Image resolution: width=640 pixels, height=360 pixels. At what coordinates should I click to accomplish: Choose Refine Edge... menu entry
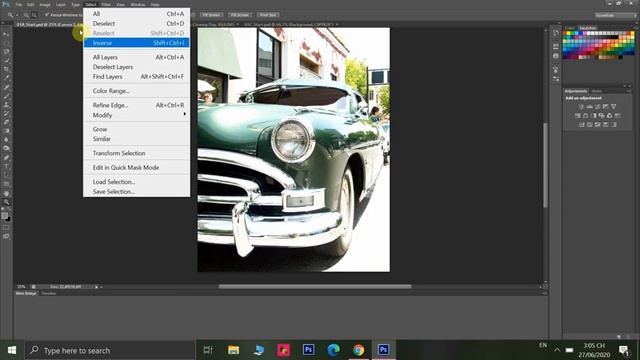point(136,105)
